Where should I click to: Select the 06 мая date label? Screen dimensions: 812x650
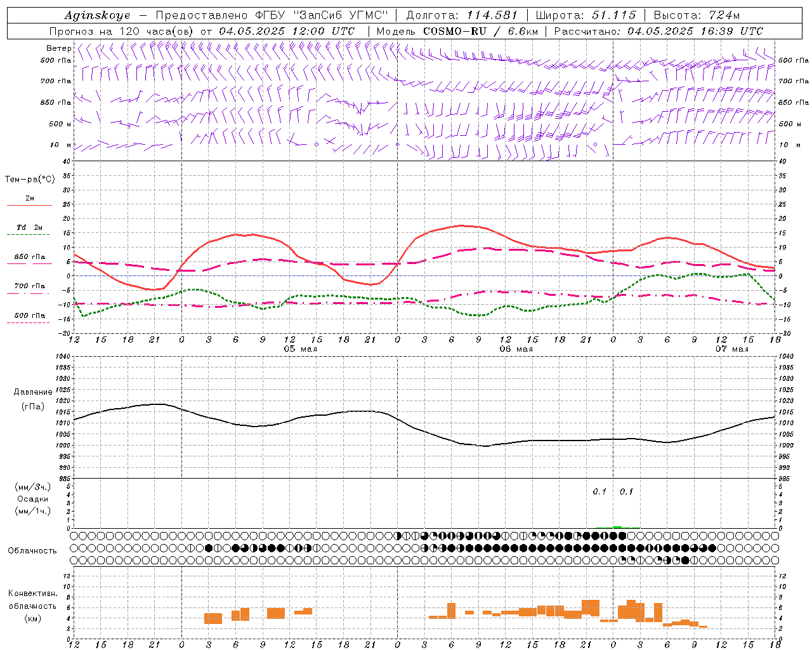(x=516, y=349)
